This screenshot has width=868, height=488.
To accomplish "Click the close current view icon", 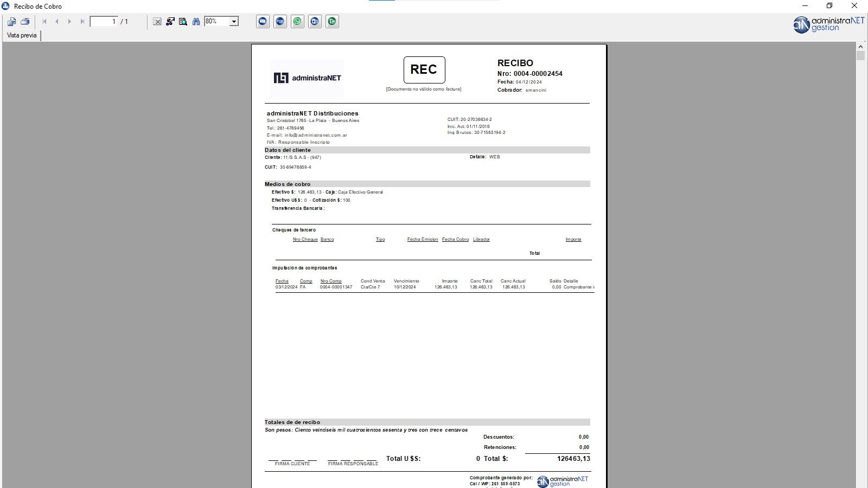I will [157, 22].
